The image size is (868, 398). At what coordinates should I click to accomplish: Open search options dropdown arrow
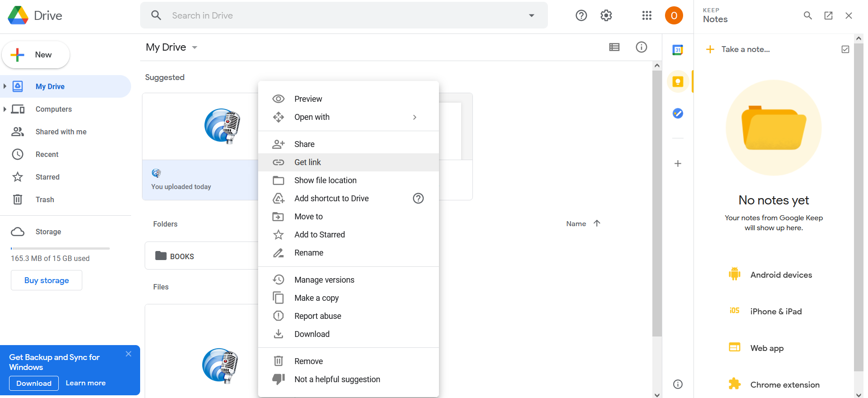(531, 16)
